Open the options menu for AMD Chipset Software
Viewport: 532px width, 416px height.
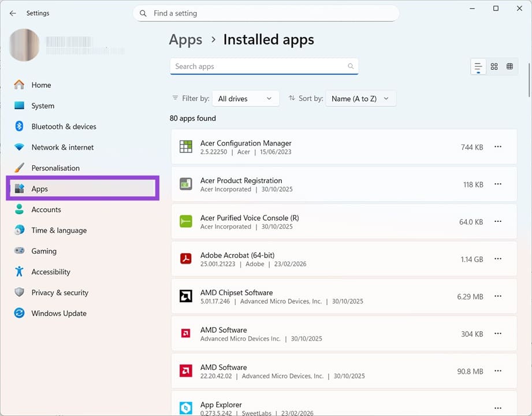pos(498,296)
